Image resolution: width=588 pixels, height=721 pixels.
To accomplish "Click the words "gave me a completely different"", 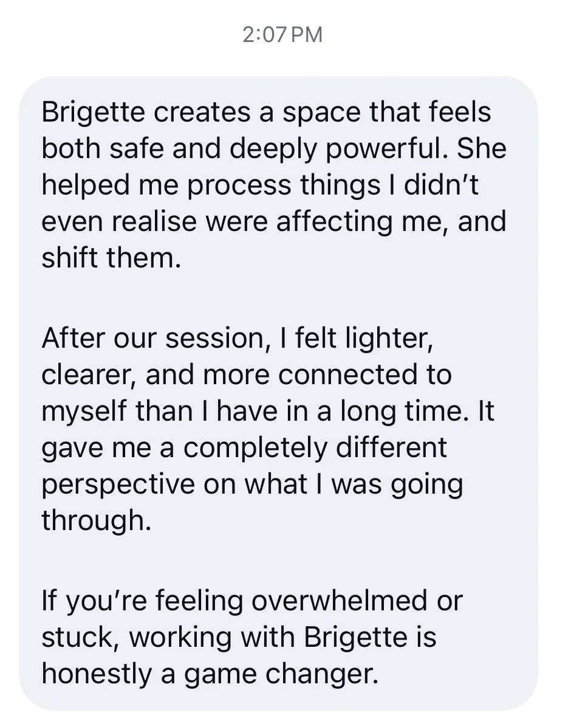I will click(244, 447).
